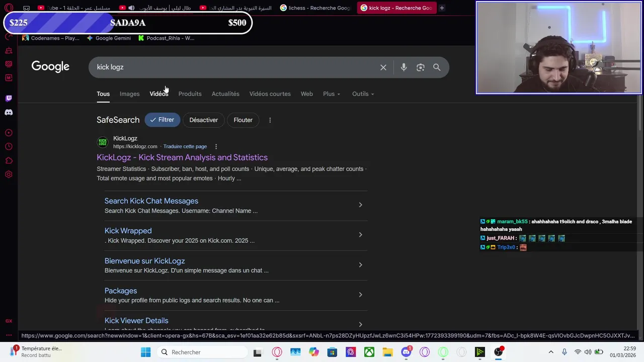
Task: Open the Player icon in sidebar
Action: (x=9, y=133)
